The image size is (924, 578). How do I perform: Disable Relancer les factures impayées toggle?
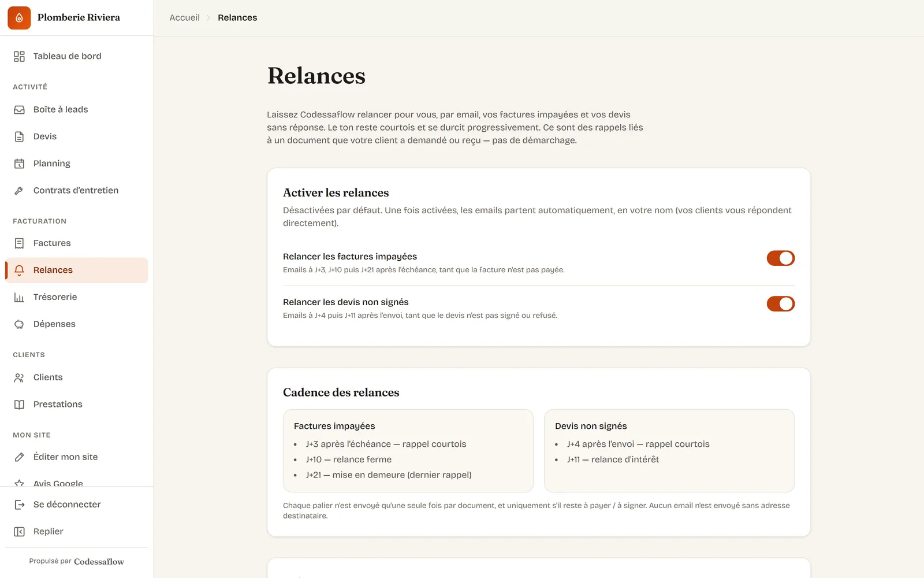click(781, 258)
